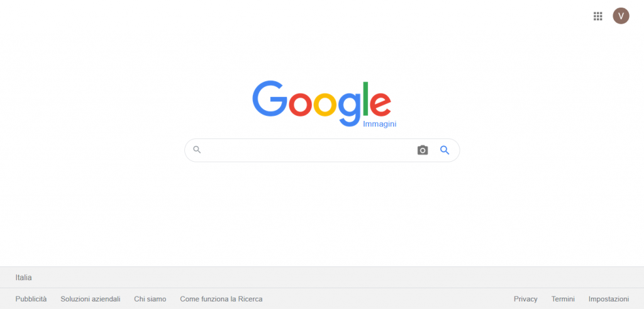The image size is (644, 309).
Task: Click the gray magnifier icon in search box
Action: (x=197, y=150)
